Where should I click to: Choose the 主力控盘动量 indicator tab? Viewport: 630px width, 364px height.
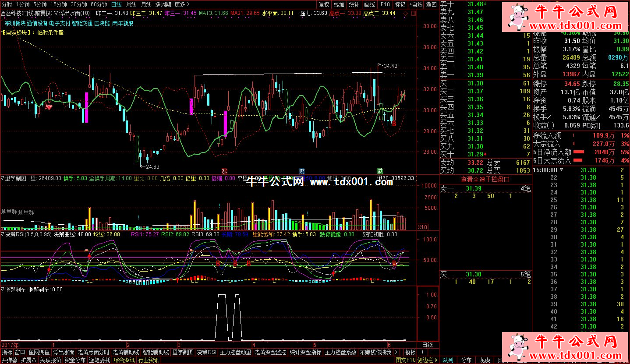[236, 352]
